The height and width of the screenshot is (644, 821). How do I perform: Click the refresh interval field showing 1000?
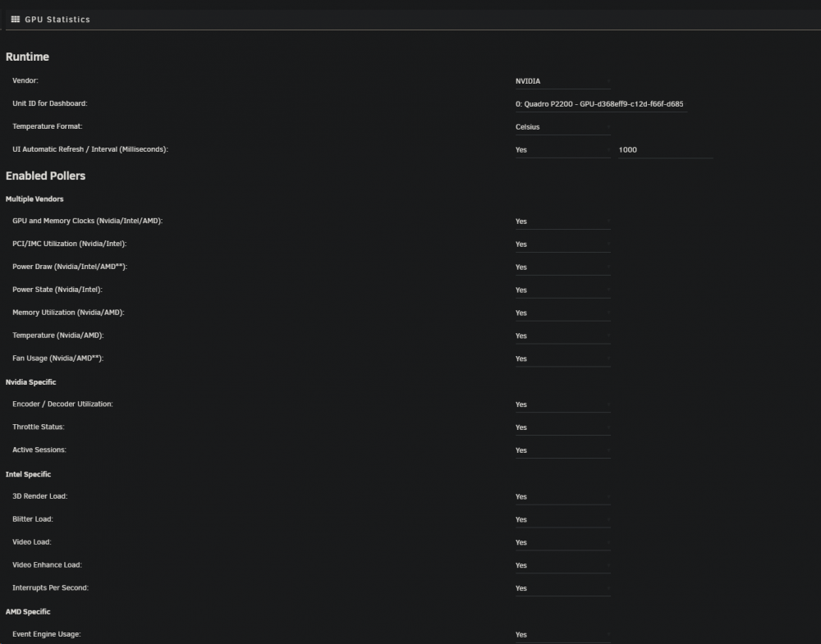click(x=666, y=150)
